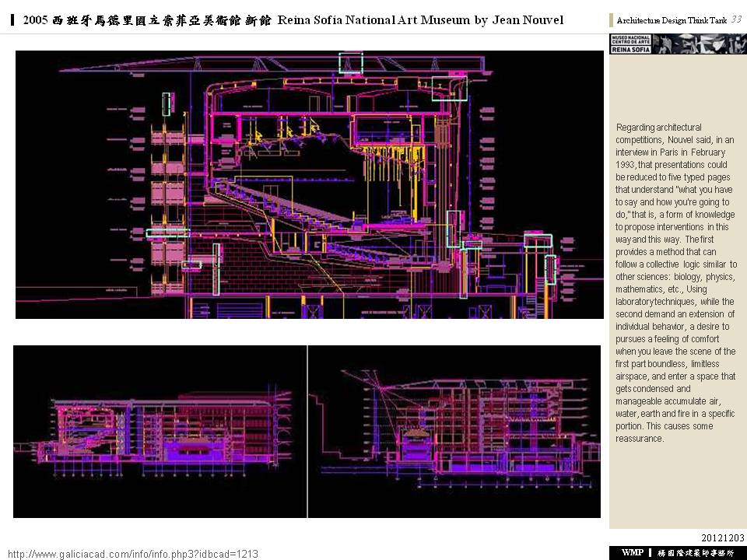Open the bottom-left long building section drawing
The image size is (747, 560).
(160, 432)
